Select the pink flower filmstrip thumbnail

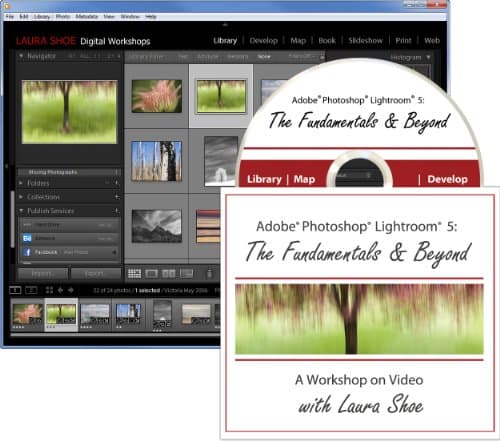[x=28, y=314]
